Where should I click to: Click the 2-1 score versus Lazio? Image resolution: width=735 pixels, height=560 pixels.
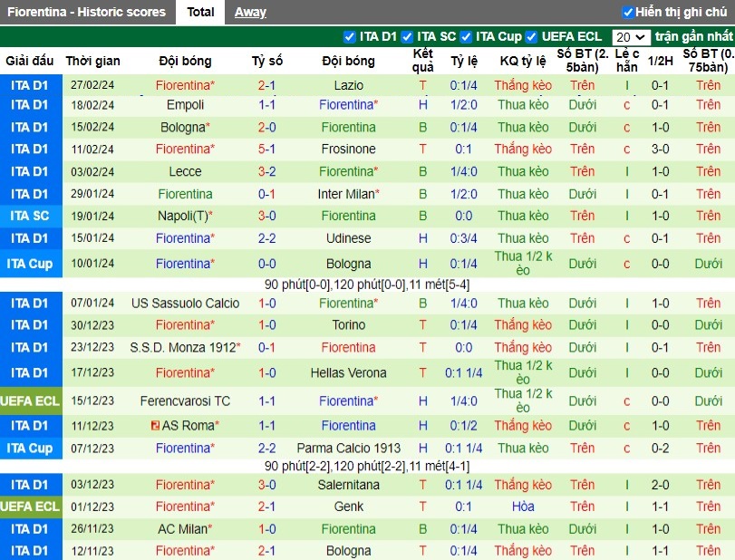pos(266,85)
